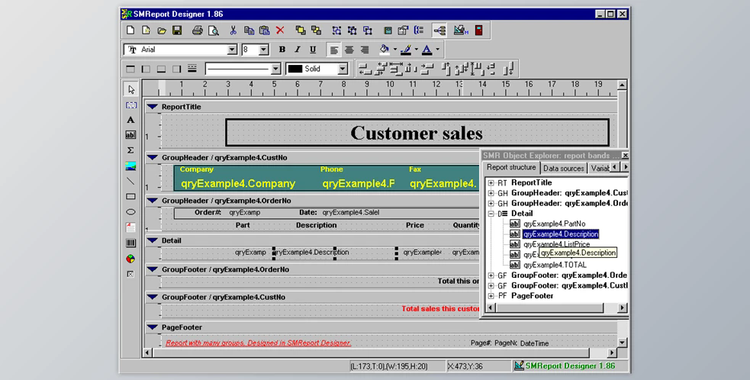The width and height of the screenshot is (750, 380).
Task: Click the qryExample4.Company field
Action: (238, 184)
